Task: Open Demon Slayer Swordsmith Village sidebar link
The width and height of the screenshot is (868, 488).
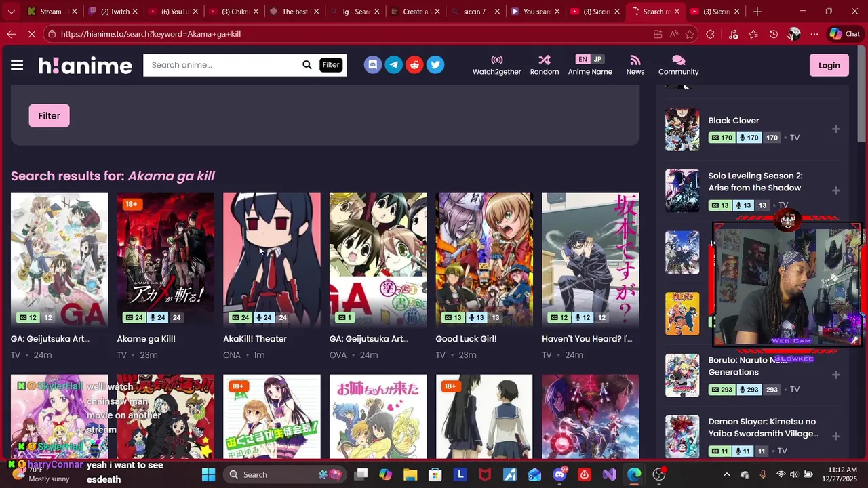Action: [764, 428]
